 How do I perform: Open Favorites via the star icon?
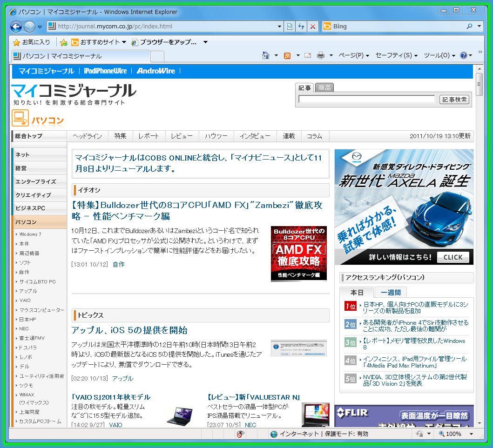coord(16,42)
